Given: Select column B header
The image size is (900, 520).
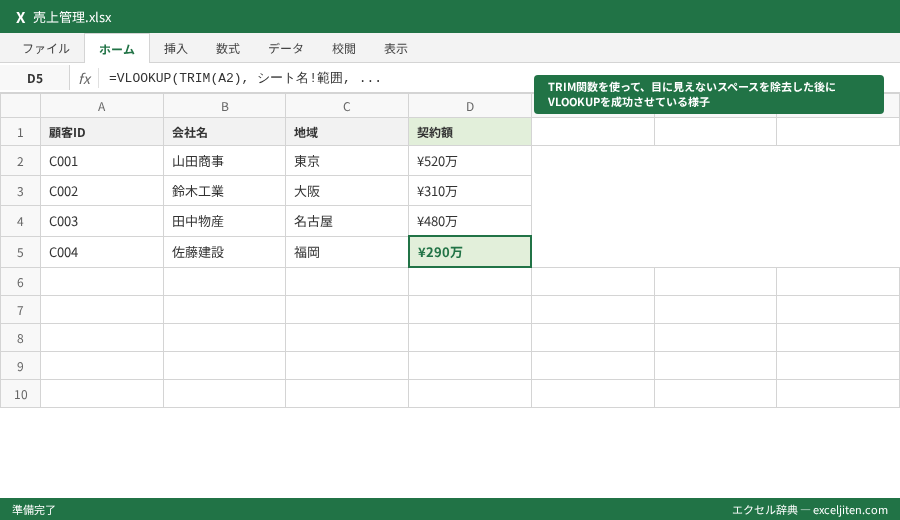Looking at the screenshot, I should click(224, 106).
